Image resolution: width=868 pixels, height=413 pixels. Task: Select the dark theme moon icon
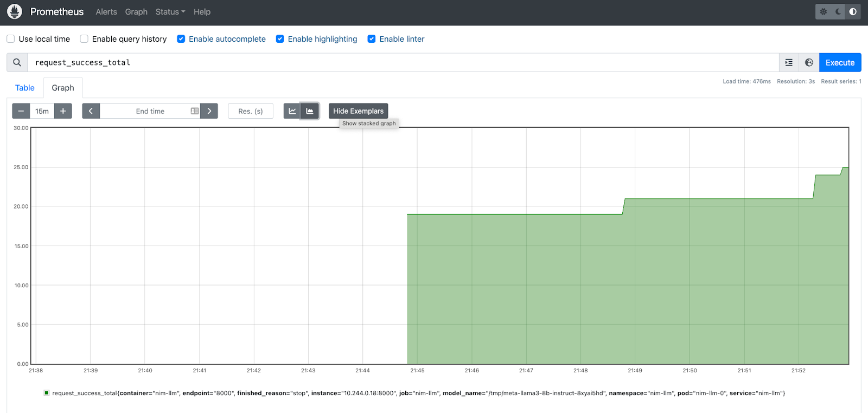click(x=838, y=11)
